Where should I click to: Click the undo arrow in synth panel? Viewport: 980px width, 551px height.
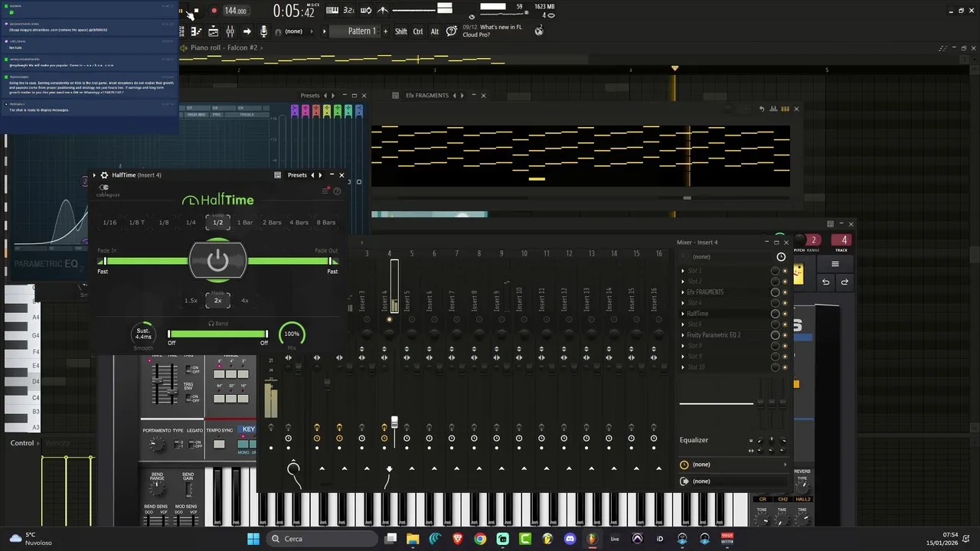click(825, 282)
